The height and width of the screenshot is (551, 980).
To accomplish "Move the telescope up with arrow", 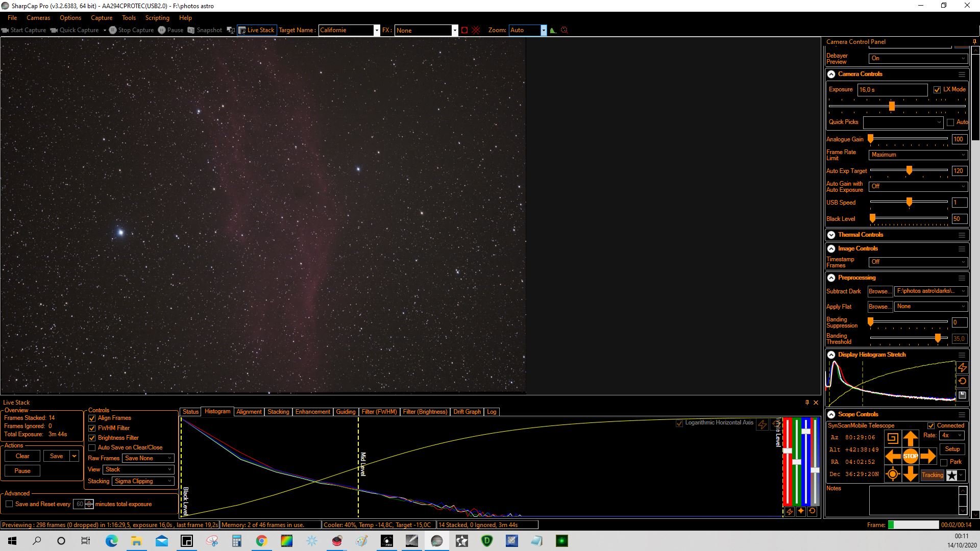I will (911, 438).
